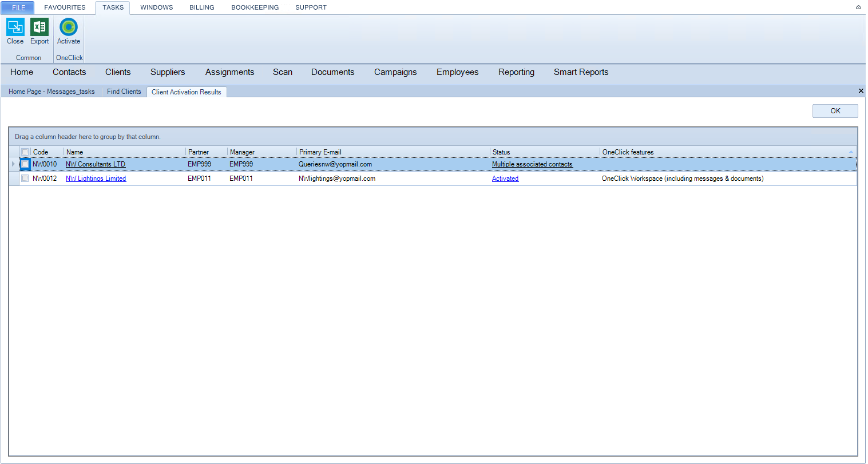The height and width of the screenshot is (464, 868).
Task: Click the Multiple associated contacts status link
Action: pyautogui.click(x=532, y=164)
